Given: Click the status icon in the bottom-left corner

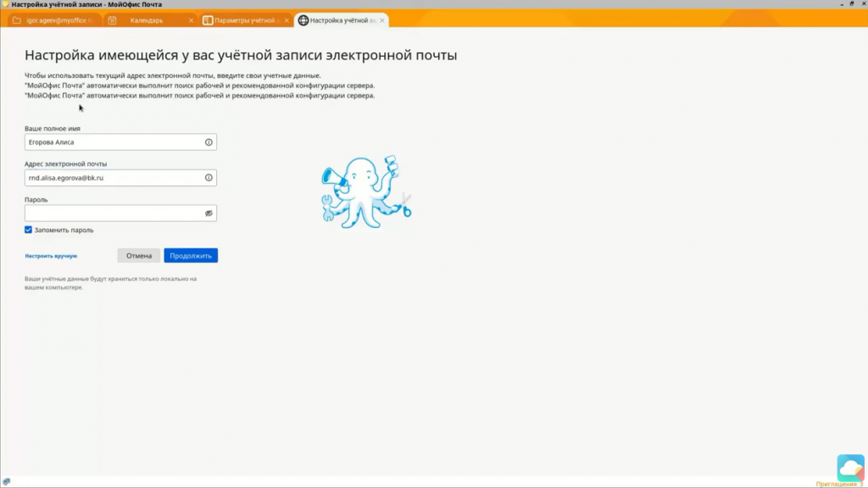Looking at the screenshot, I should tap(6, 482).
